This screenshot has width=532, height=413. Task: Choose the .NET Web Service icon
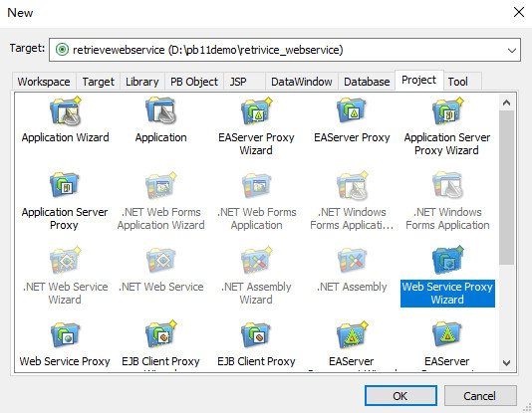(x=160, y=260)
